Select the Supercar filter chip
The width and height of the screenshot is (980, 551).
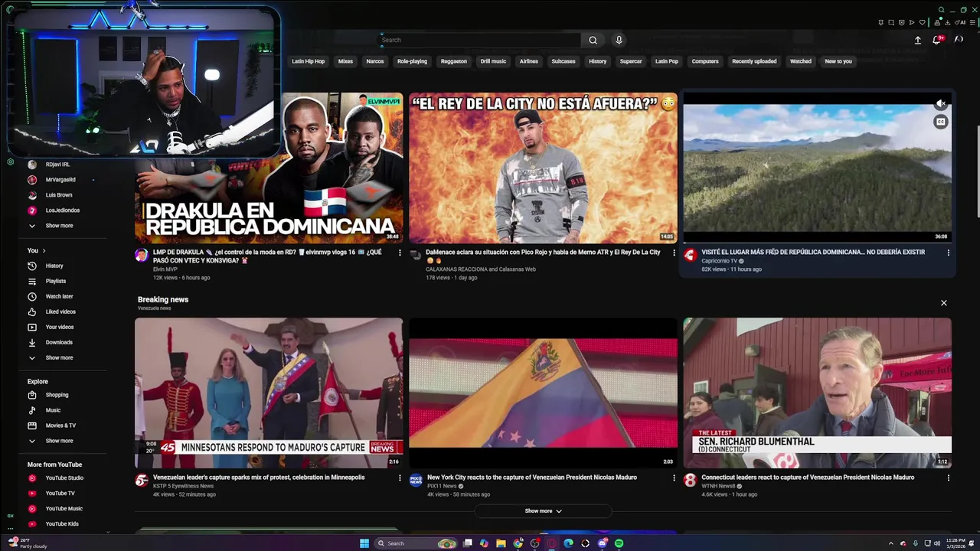[x=631, y=61]
